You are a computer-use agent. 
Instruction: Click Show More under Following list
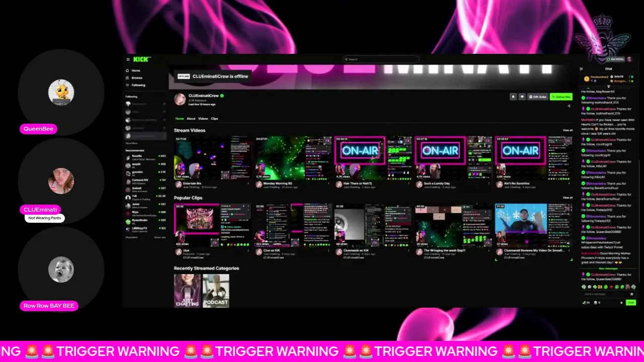131,143
